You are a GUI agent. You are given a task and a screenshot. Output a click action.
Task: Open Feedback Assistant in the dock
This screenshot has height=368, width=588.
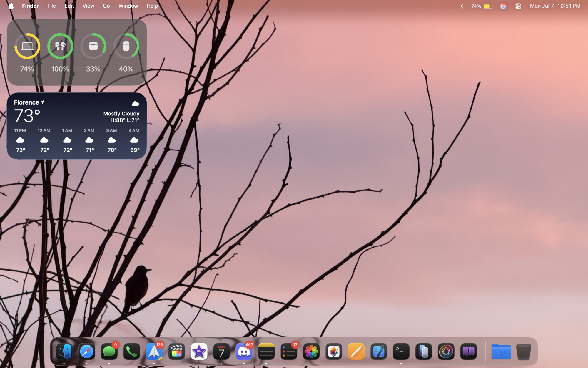pos(469,352)
